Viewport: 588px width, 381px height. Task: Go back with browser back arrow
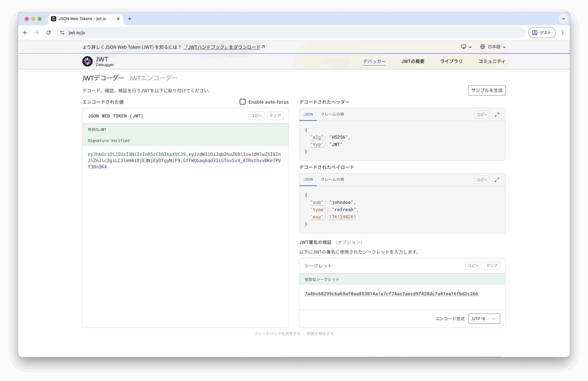tap(25, 32)
